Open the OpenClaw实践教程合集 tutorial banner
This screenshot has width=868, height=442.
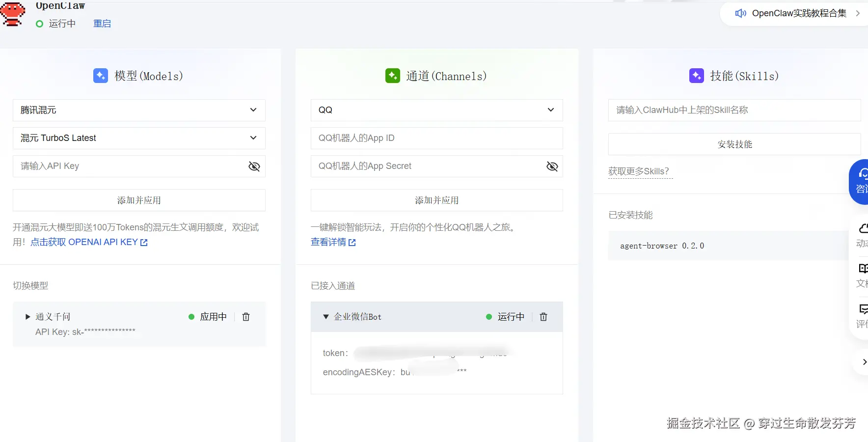pos(794,13)
